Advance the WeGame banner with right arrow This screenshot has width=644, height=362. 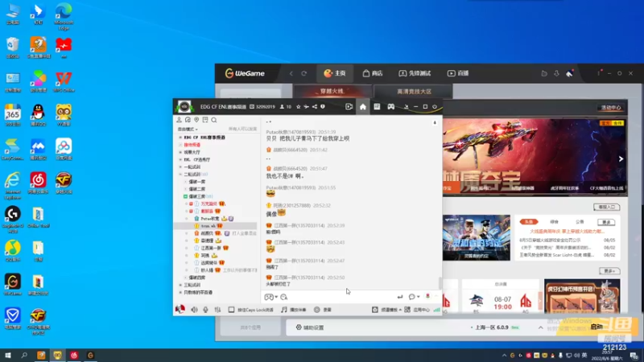click(621, 158)
